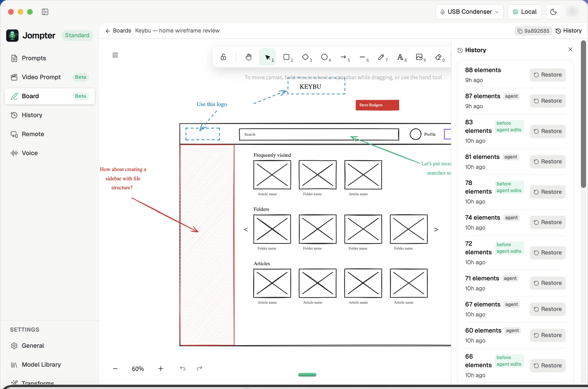This screenshot has width=588, height=389.
Task: Open Model Library settings
Action: tap(50, 364)
